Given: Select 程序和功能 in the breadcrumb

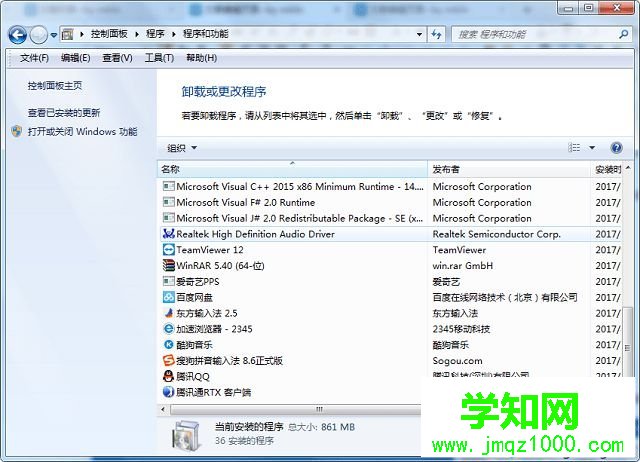Looking at the screenshot, I should pyautogui.click(x=206, y=34).
